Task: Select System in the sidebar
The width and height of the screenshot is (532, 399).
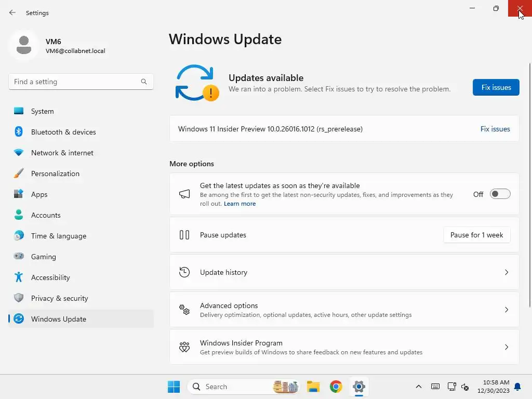Action: pyautogui.click(x=81, y=111)
